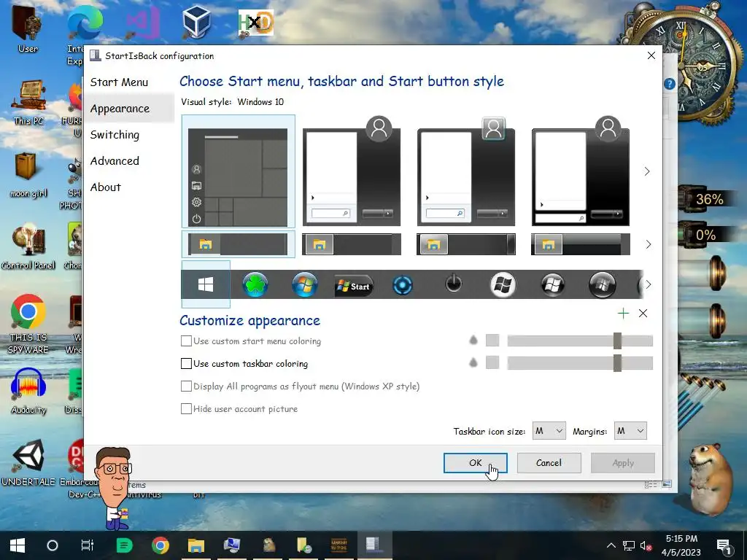Select the grey metallic Windows orb Start button
The height and width of the screenshot is (560, 747).
click(602, 285)
